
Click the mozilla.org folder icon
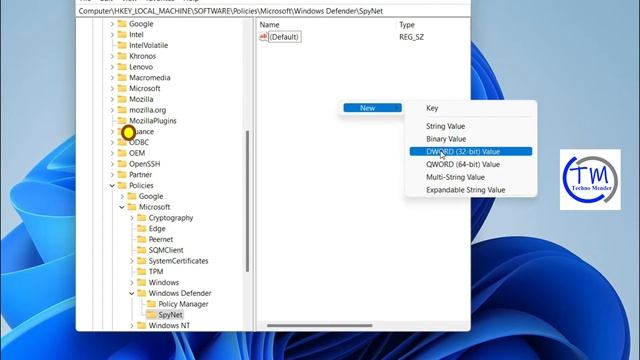pyautogui.click(x=122, y=110)
